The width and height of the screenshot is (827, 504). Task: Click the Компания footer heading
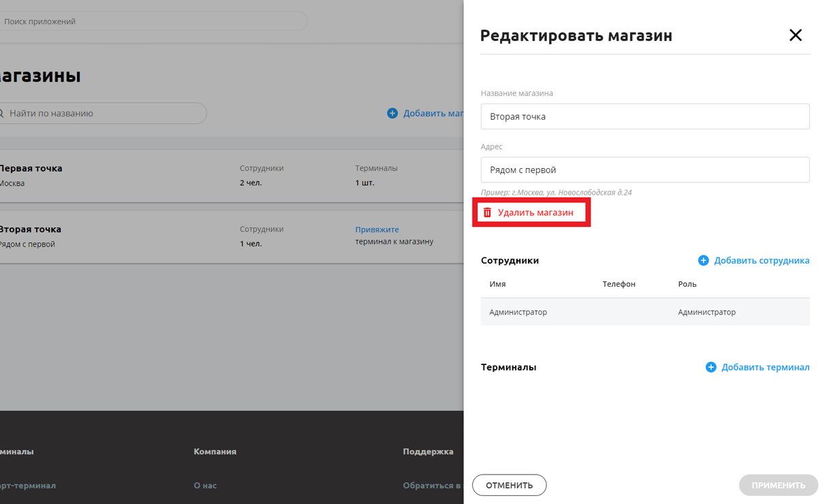point(215,452)
